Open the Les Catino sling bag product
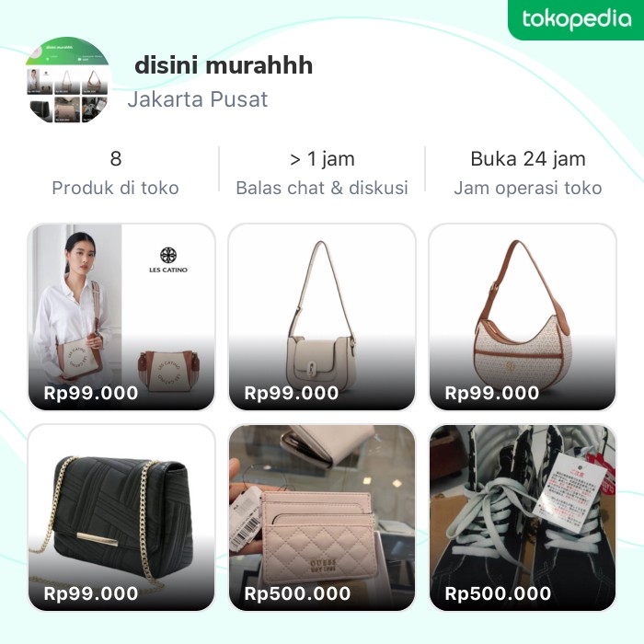Viewport: 644px width, 644px height. (x=121, y=316)
